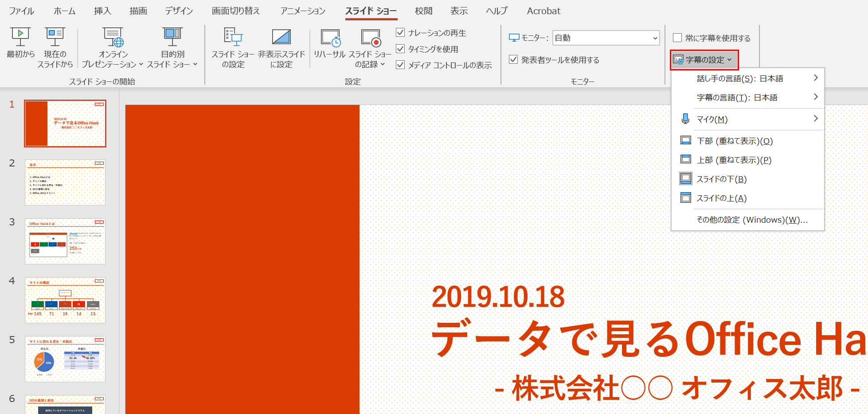Select 字幕の言語(T): 日本語 menu item
The image size is (868, 414).
tap(748, 97)
